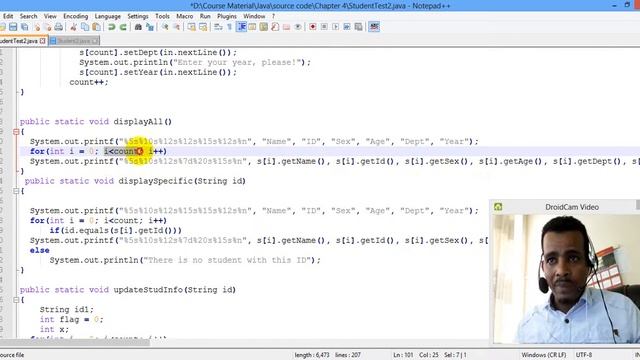Image resolution: width=640 pixels, height=360 pixels.
Task: Click the Stop macro recording icon
Action: [324, 27]
